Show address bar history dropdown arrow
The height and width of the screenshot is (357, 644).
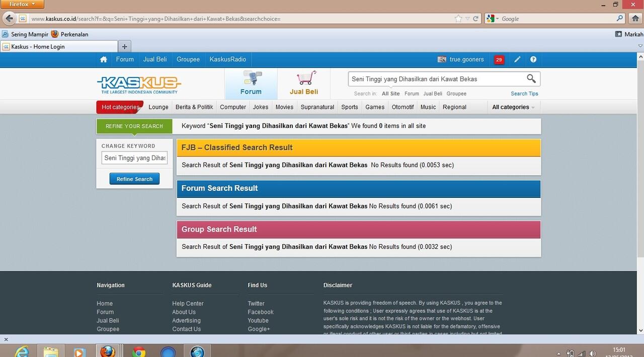coord(468,19)
